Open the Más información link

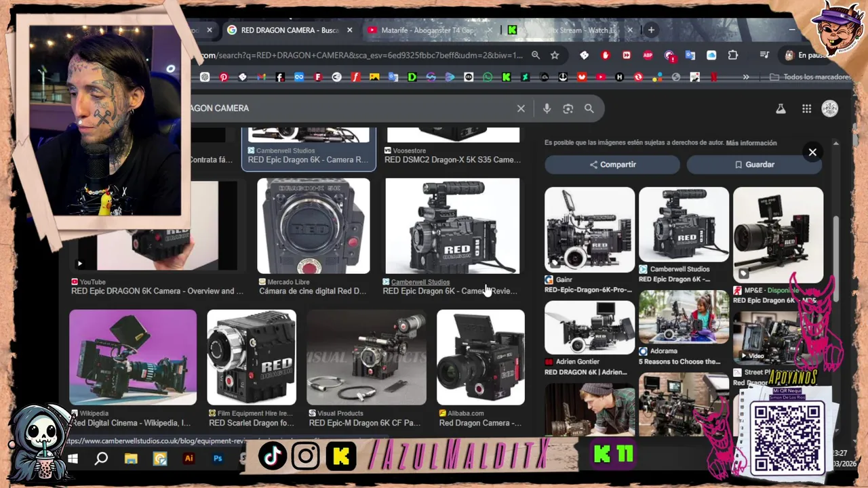751,143
